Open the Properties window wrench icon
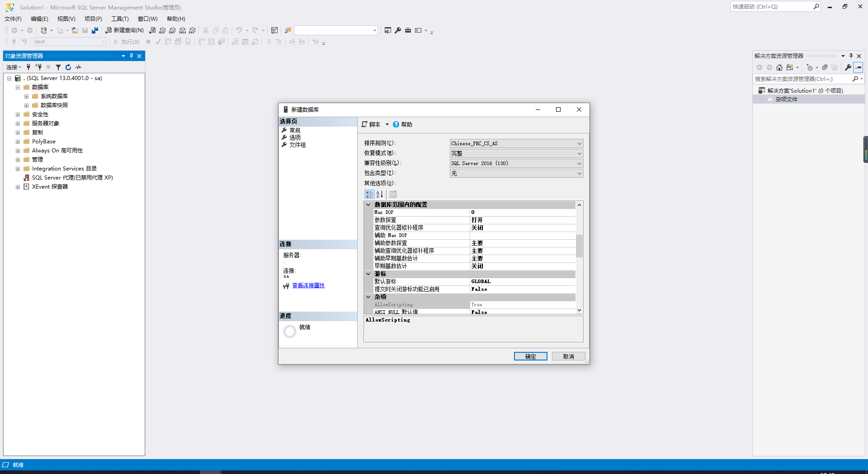This screenshot has width=868, height=474. 398,30
